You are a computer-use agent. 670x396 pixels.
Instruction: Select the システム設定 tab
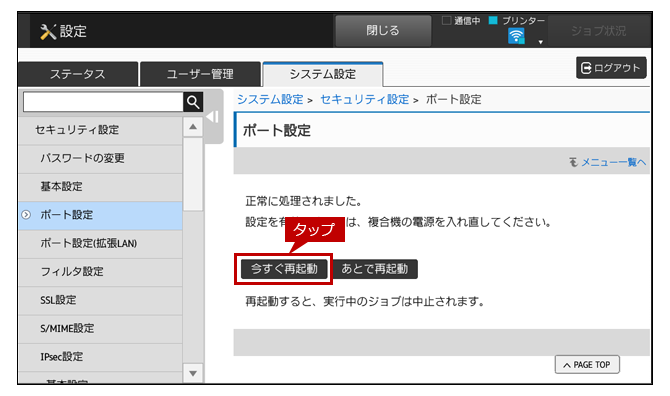(323, 74)
